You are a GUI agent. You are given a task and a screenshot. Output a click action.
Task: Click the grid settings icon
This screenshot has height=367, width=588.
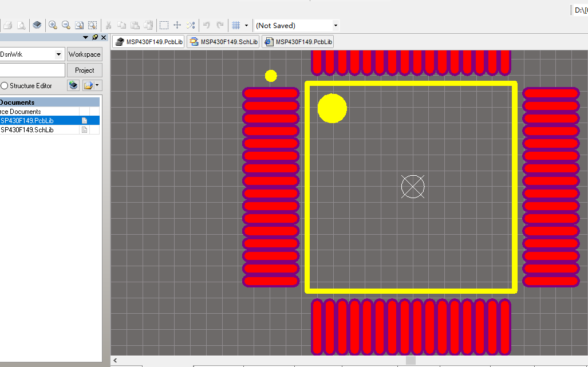coord(236,25)
